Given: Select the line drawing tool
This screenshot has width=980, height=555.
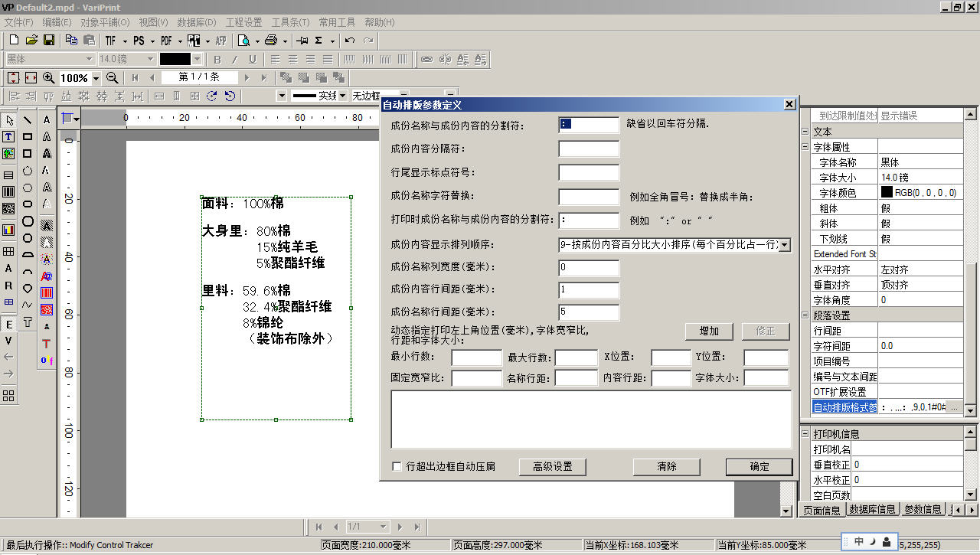Looking at the screenshot, I should (28, 120).
